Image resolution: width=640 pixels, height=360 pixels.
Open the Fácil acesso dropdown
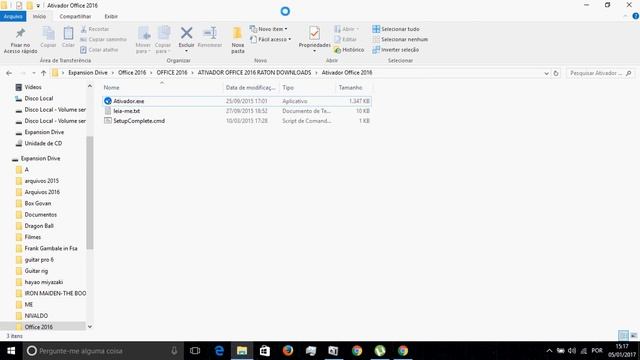271,39
